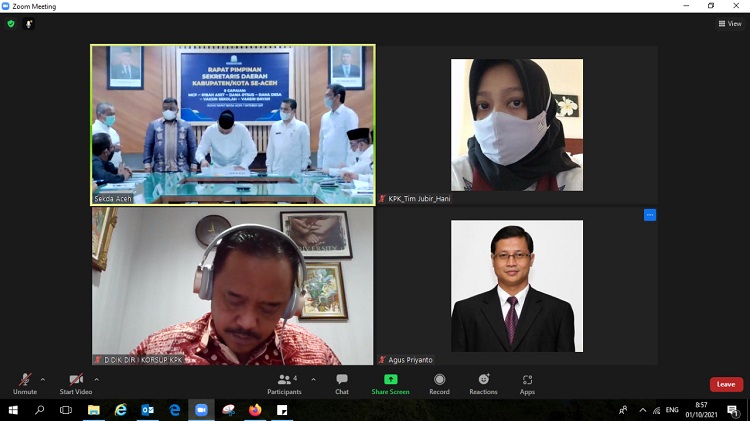Open the View layout menu
Viewport: 750px width, 421px height.
point(730,23)
